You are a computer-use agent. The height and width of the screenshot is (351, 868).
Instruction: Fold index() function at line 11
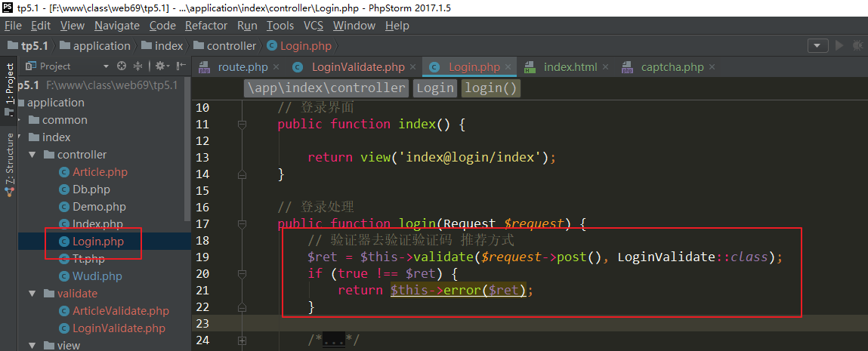(241, 125)
